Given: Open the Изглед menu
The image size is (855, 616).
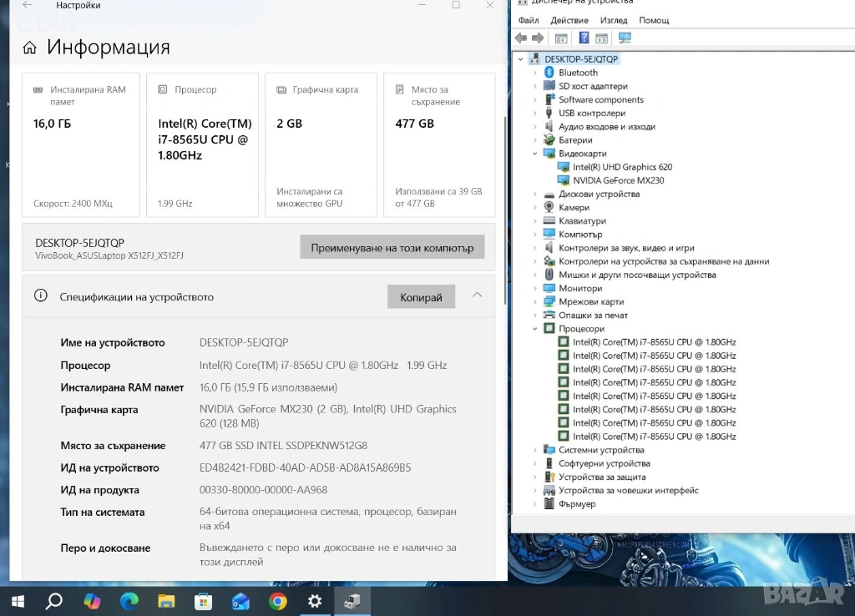Looking at the screenshot, I should [x=614, y=20].
